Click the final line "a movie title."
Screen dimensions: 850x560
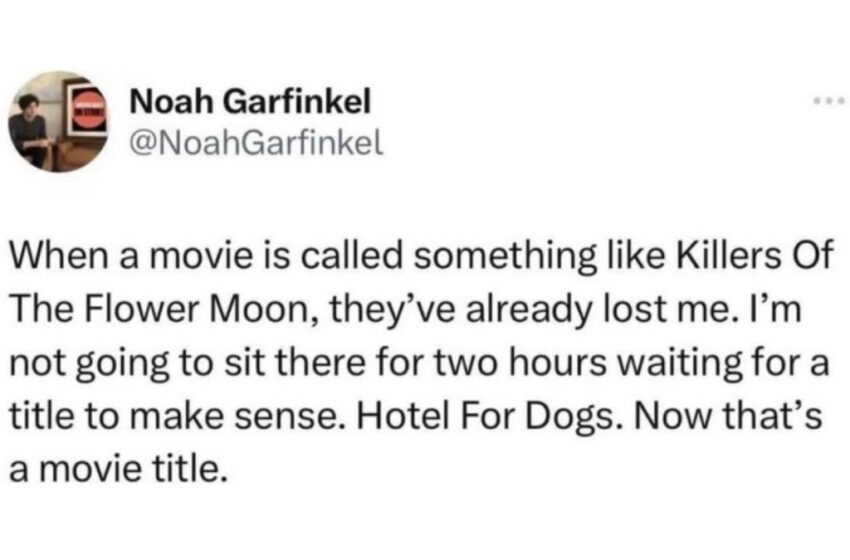coord(117,469)
